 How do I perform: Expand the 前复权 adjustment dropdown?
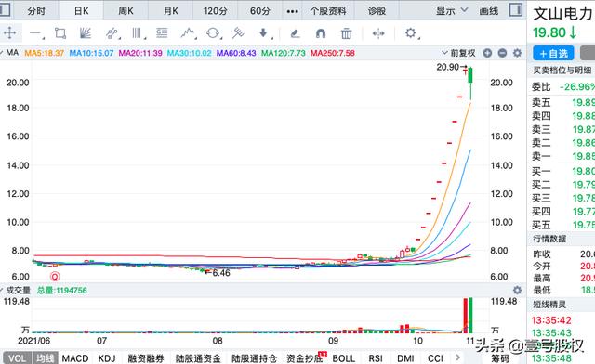458,53
